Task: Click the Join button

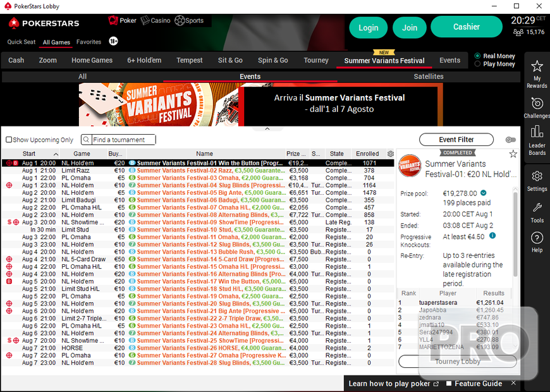Action: pos(410,27)
